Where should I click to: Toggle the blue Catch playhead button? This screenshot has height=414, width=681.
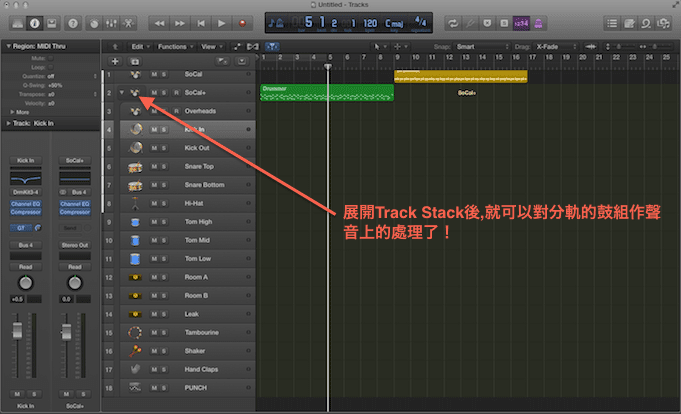tap(272, 46)
